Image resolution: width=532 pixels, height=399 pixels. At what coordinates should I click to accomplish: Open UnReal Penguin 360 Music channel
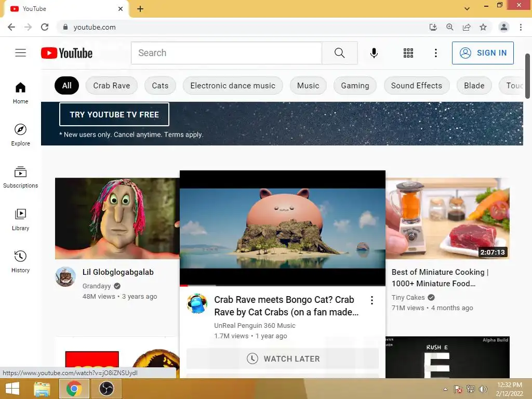[x=255, y=325]
